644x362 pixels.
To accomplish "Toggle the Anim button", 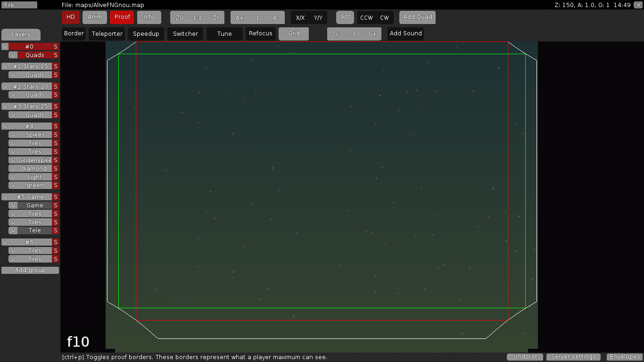I will tap(94, 17).
